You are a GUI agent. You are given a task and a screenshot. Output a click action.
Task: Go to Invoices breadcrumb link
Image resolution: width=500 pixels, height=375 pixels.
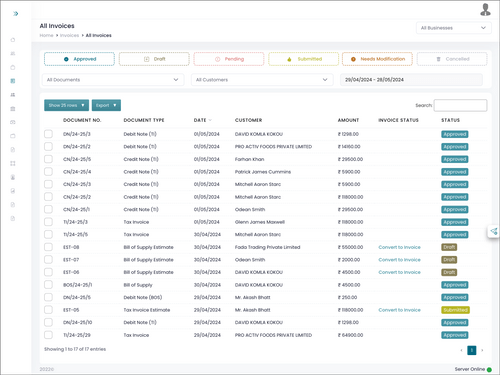[x=69, y=35]
